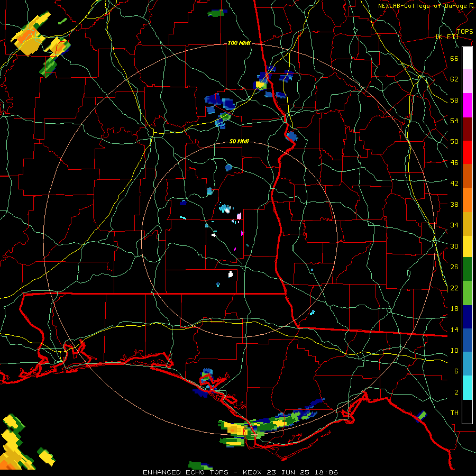The image size is (476, 476).
Task: Click the 'TH' threshold legend label
Action: tap(454, 413)
